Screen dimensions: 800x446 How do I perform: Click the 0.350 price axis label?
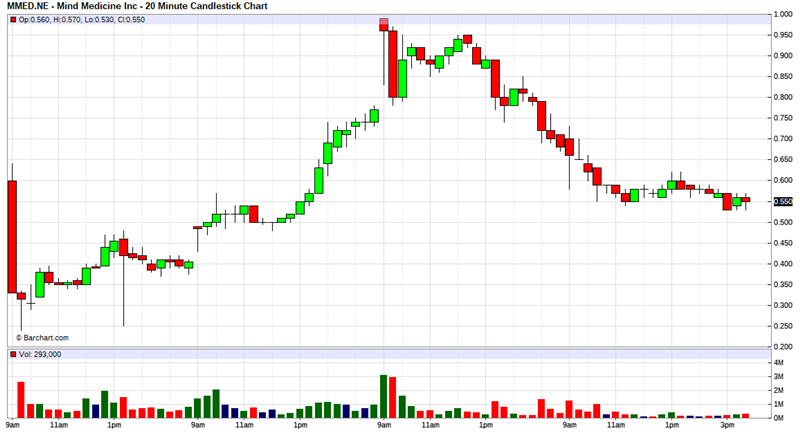click(783, 285)
